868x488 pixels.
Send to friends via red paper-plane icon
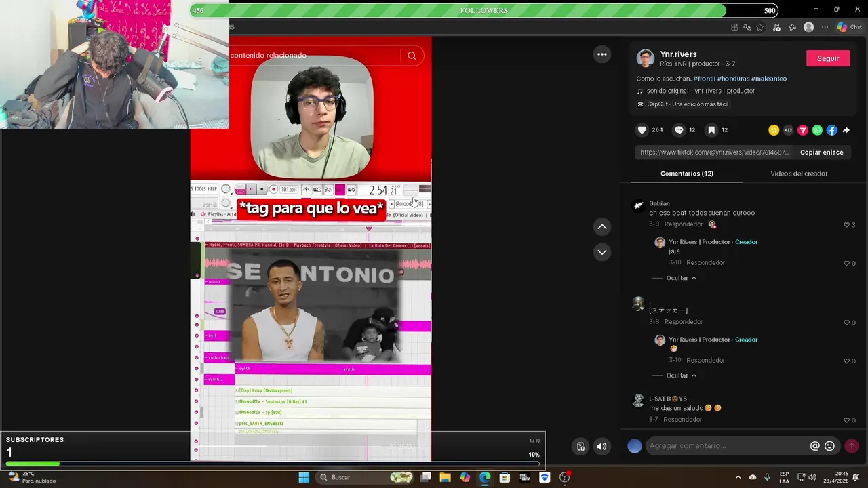coord(803,130)
